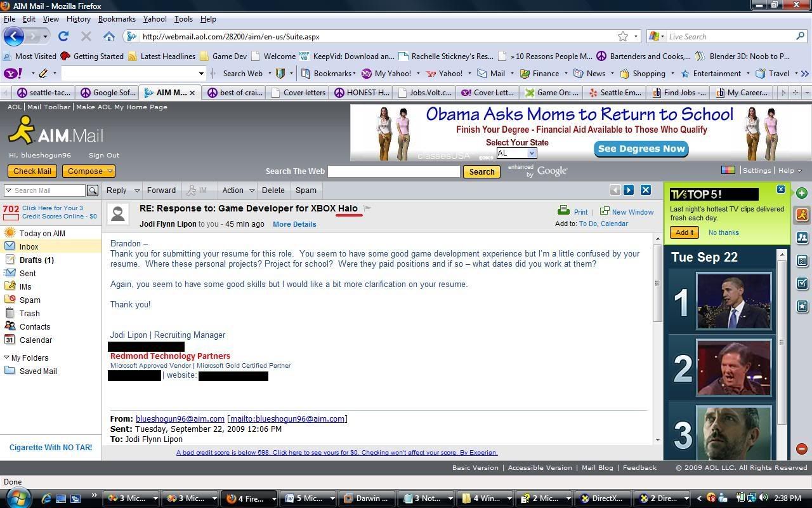Open the Compose dropdown arrow

[109, 171]
